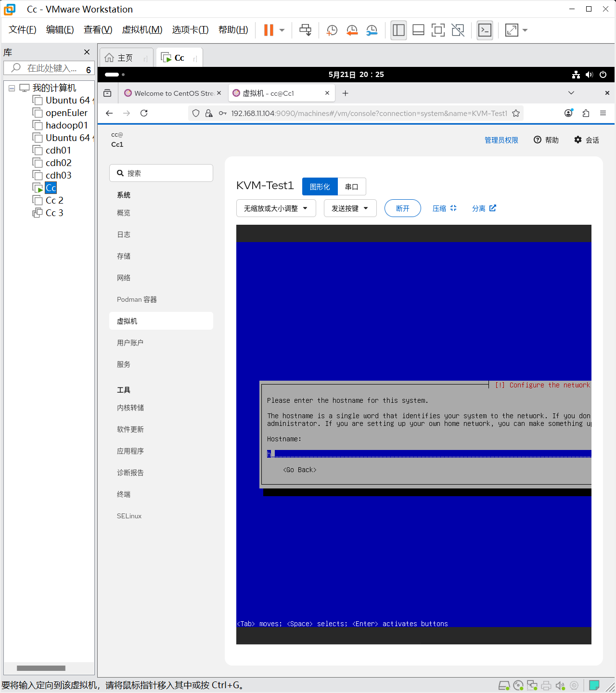Click the Cockpit 搜索 search box
Image resolution: width=616 pixels, height=693 pixels.
(x=161, y=173)
